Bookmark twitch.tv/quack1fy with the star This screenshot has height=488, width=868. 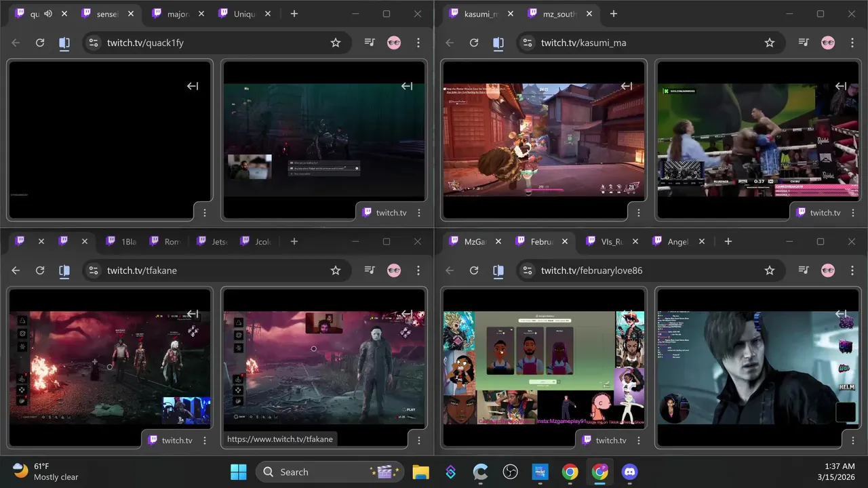coord(336,43)
